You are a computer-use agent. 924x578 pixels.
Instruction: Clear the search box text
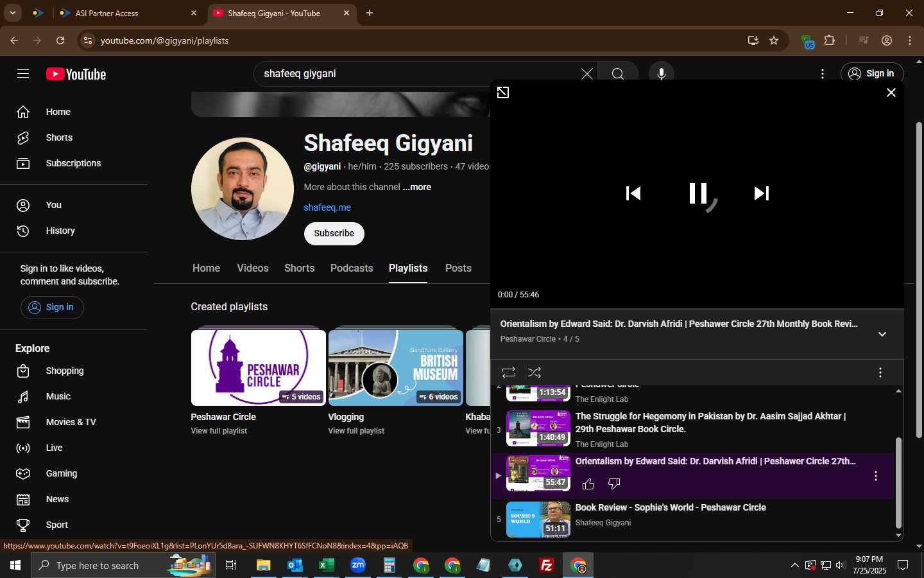586,74
